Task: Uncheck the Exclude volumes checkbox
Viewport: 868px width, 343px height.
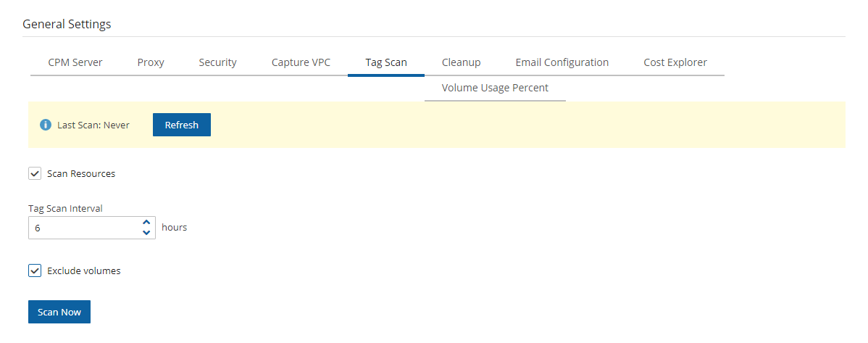Action: pos(35,270)
